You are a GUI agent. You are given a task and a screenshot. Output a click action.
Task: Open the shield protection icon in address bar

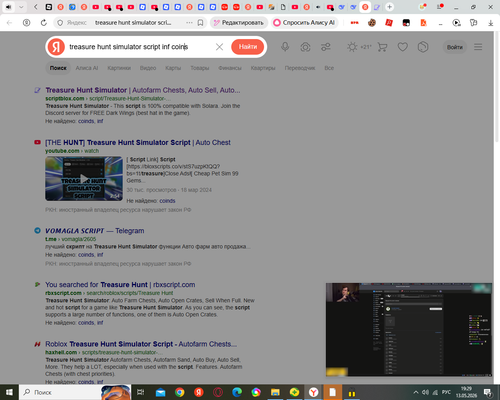[60, 23]
